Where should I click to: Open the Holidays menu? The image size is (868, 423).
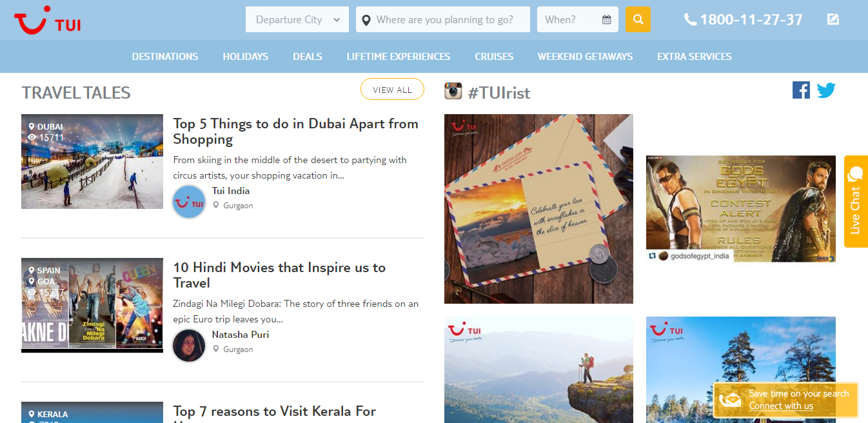coord(246,57)
